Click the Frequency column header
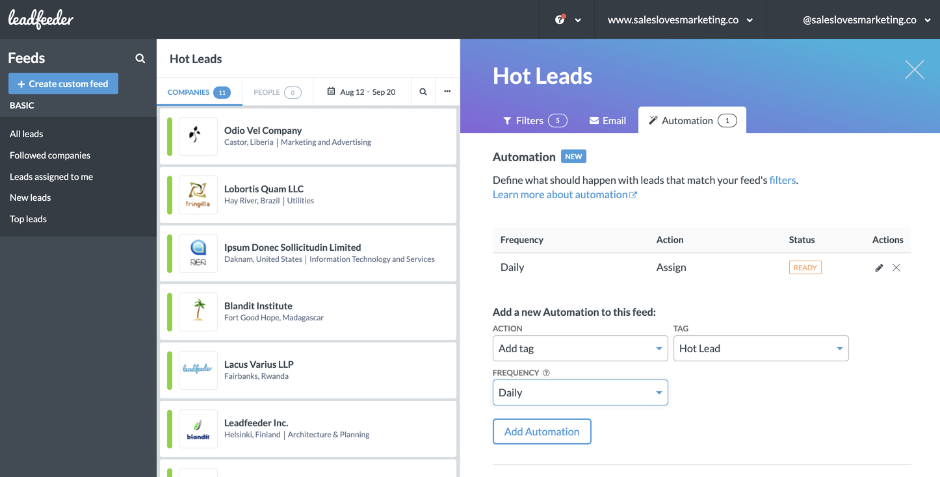The image size is (940, 477). pos(522,240)
